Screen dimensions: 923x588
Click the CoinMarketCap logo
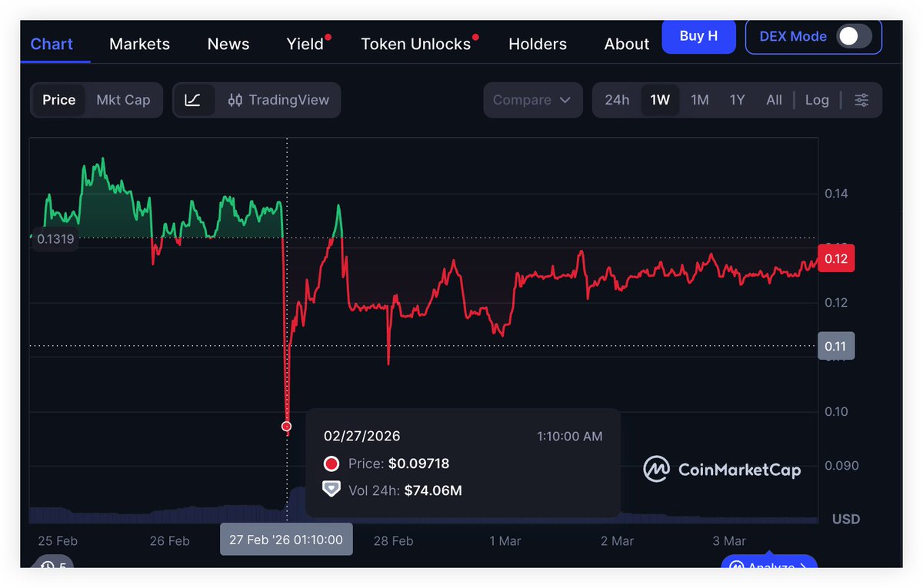(x=722, y=469)
